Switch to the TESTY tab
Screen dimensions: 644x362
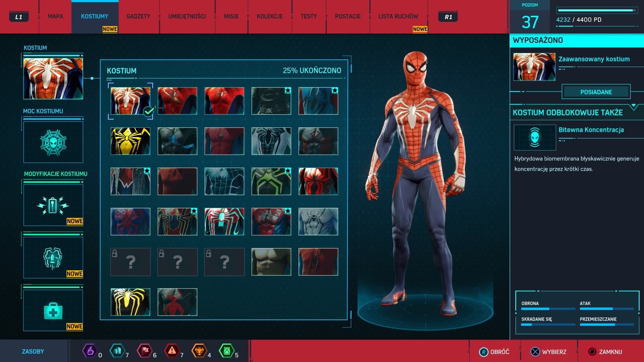[309, 16]
